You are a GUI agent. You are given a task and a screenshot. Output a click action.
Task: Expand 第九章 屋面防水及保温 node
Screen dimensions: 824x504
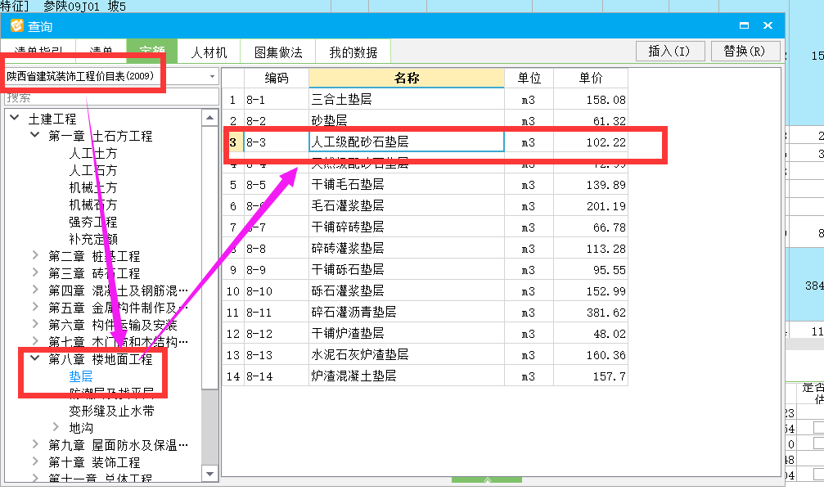tap(35, 444)
